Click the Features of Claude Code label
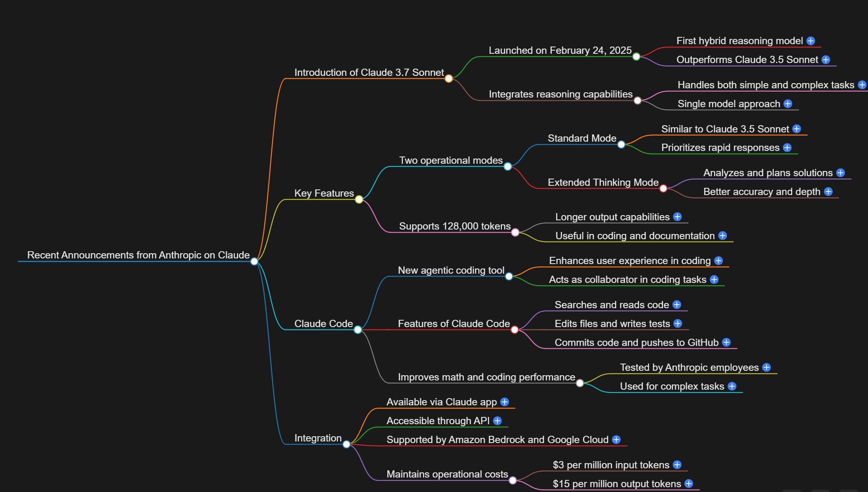 (x=454, y=324)
